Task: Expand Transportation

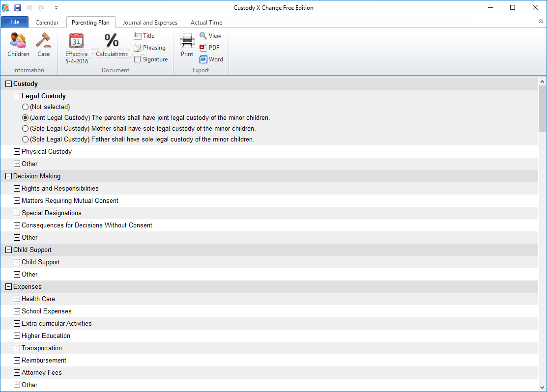Action: 17,348
